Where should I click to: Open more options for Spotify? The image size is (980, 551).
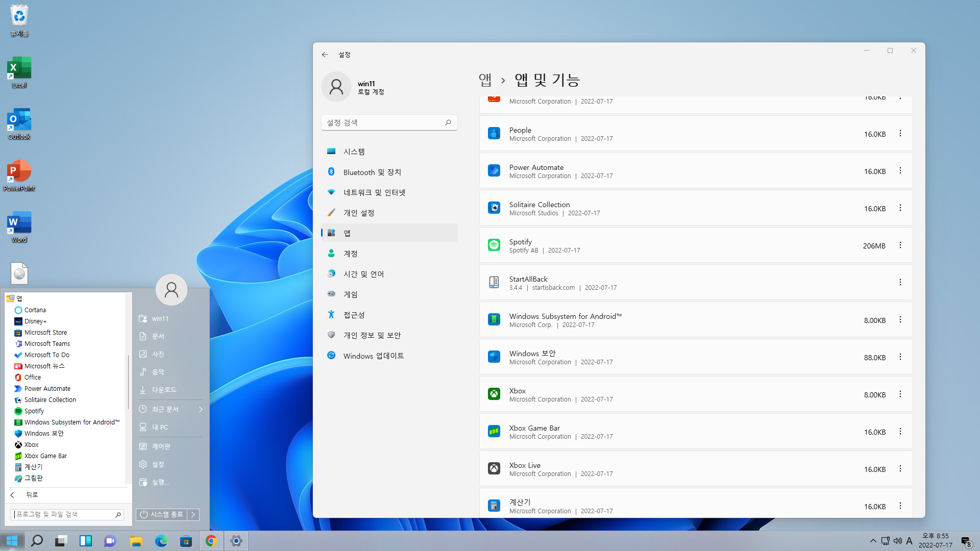point(900,245)
